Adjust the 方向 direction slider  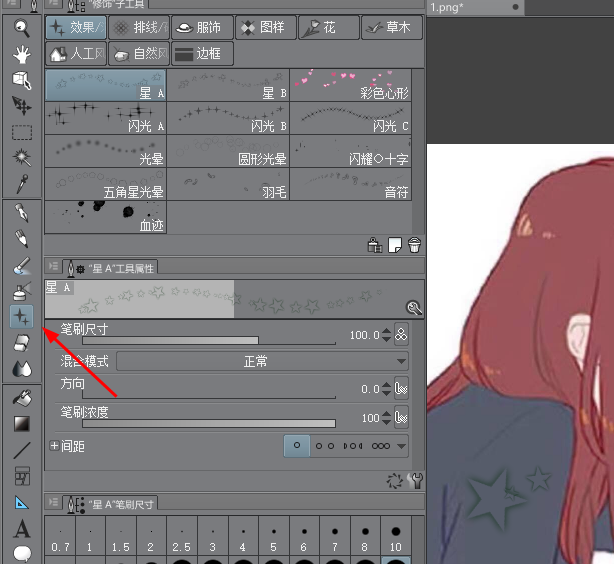209,395
